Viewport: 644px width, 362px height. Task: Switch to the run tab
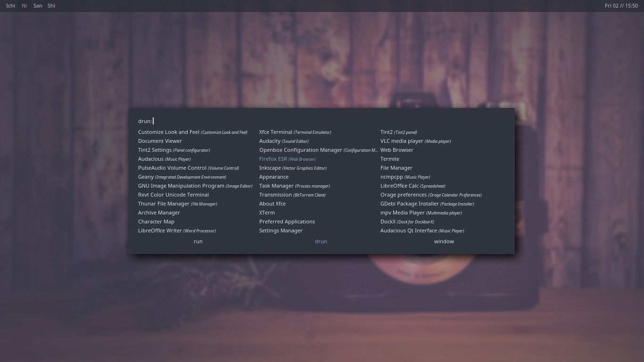tap(198, 241)
